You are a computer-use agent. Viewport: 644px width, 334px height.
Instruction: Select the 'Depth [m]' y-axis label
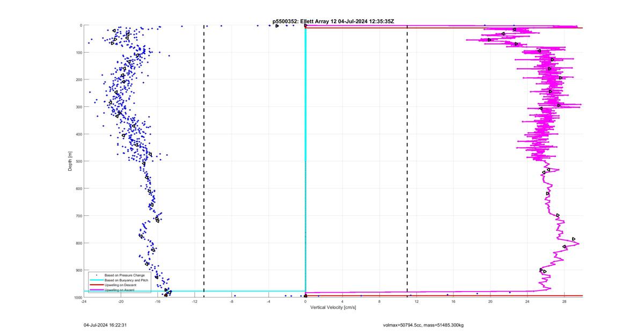(70, 161)
